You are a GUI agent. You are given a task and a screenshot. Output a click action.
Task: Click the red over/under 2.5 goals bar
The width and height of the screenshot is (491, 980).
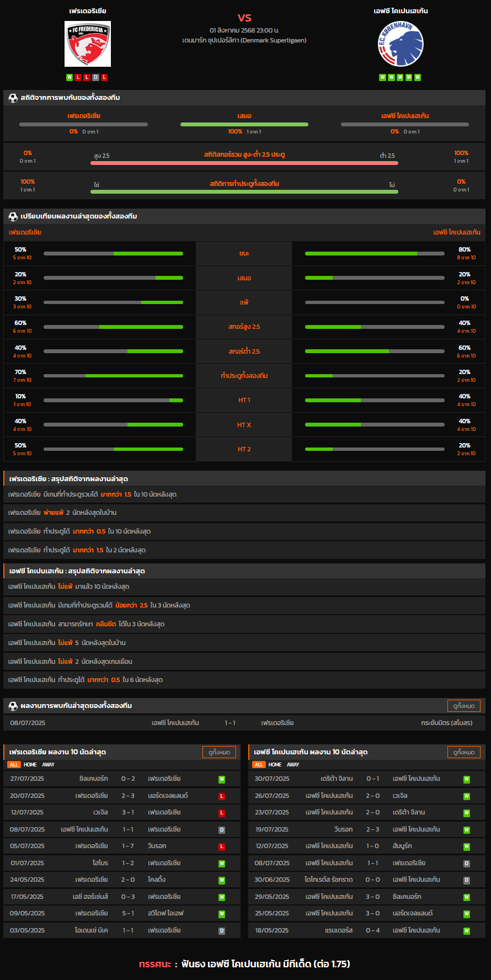pyautogui.click(x=244, y=163)
